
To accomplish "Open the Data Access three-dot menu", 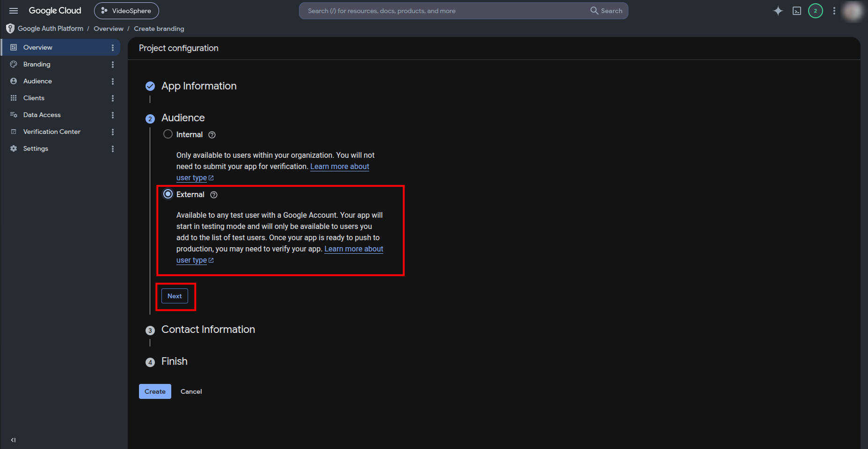I will 113,115.
